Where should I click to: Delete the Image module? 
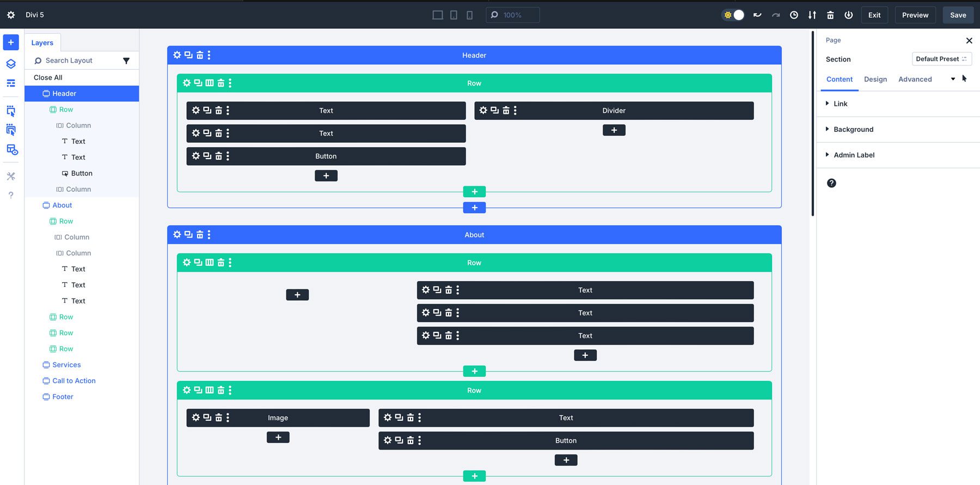(x=219, y=417)
